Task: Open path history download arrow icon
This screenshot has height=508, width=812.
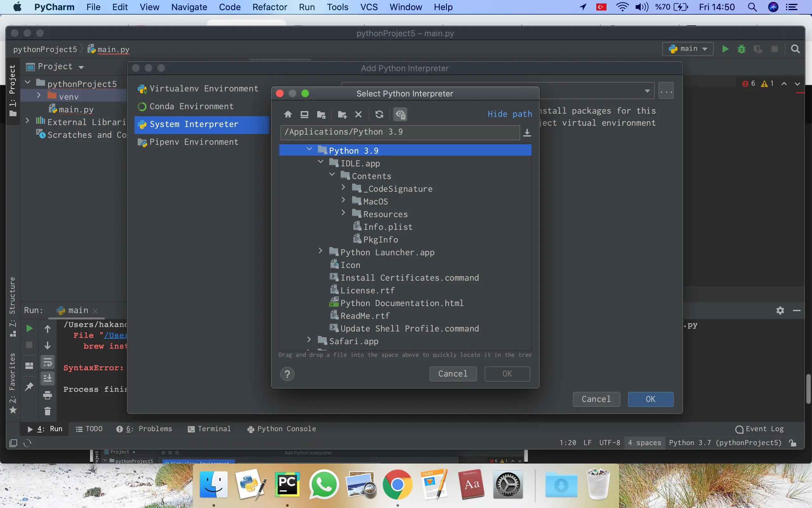Action: point(527,133)
